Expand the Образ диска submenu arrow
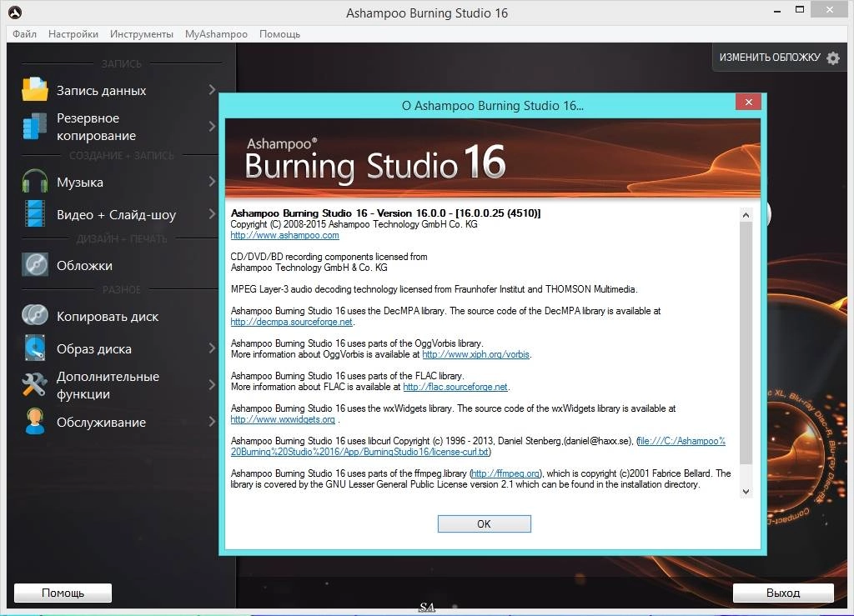The height and width of the screenshot is (616, 854). pos(212,348)
